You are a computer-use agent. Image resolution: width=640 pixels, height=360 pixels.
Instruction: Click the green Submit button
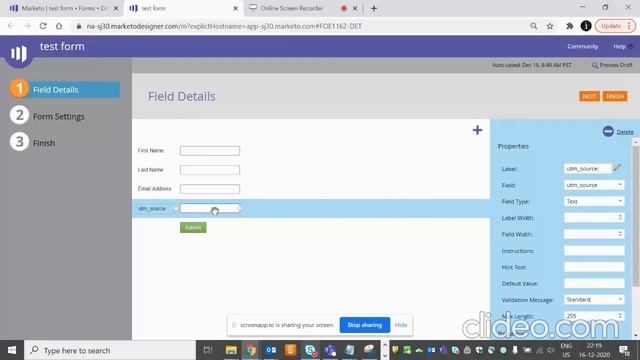coord(193,227)
